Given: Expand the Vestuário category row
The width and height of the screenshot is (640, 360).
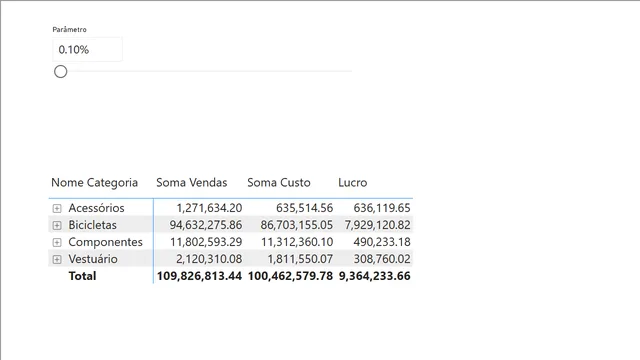Looking at the screenshot, I should coord(57,259).
